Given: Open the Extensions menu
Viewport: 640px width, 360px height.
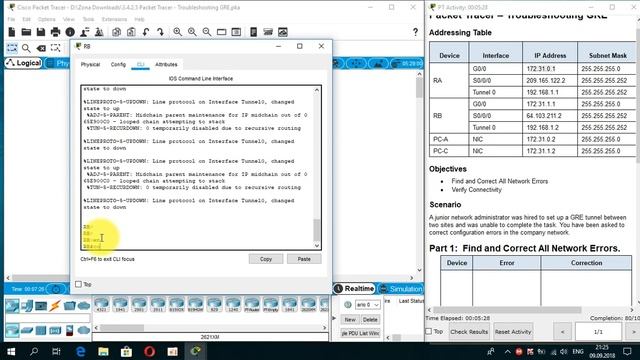Looking at the screenshot, I should pyautogui.click(x=114, y=19).
